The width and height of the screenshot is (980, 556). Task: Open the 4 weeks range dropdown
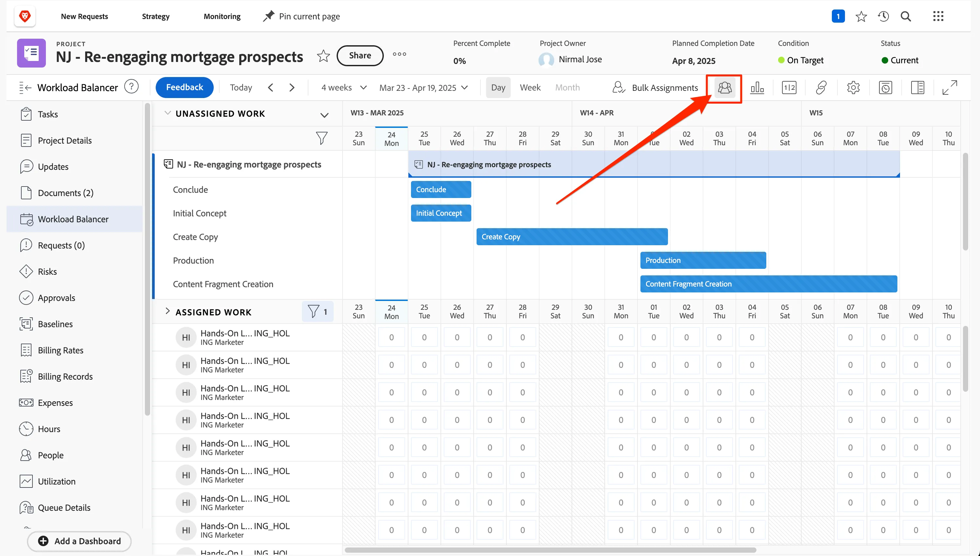click(343, 88)
